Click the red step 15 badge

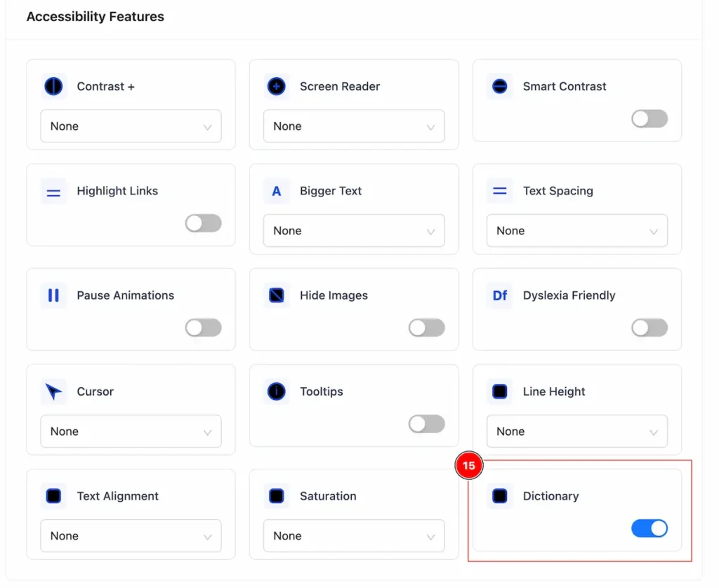pos(468,466)
